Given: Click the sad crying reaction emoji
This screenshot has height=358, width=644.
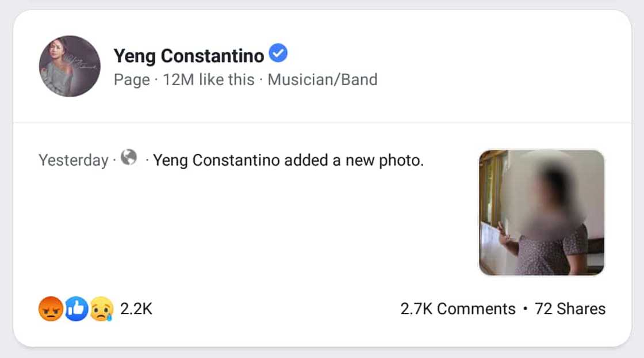Looking at the screenshot, I should [x=101, y=309].
